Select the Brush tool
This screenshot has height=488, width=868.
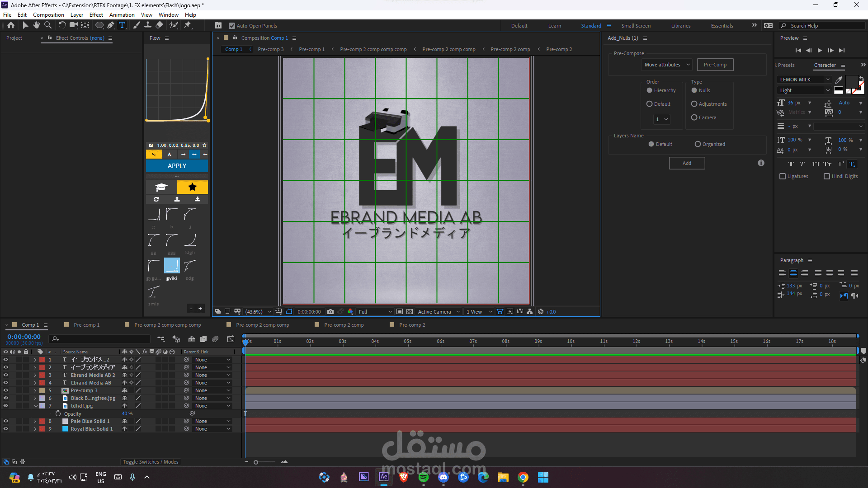tap(137, 25)
